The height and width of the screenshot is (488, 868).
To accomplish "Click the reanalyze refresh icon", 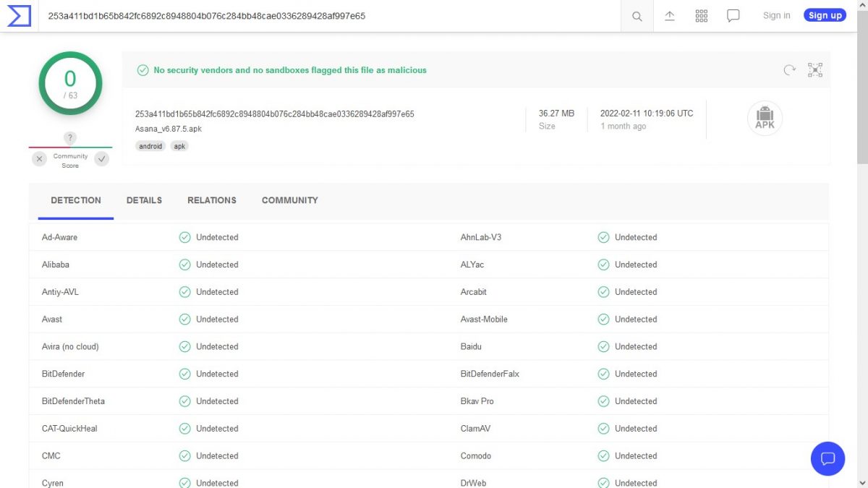I will [x=789, y=70].
